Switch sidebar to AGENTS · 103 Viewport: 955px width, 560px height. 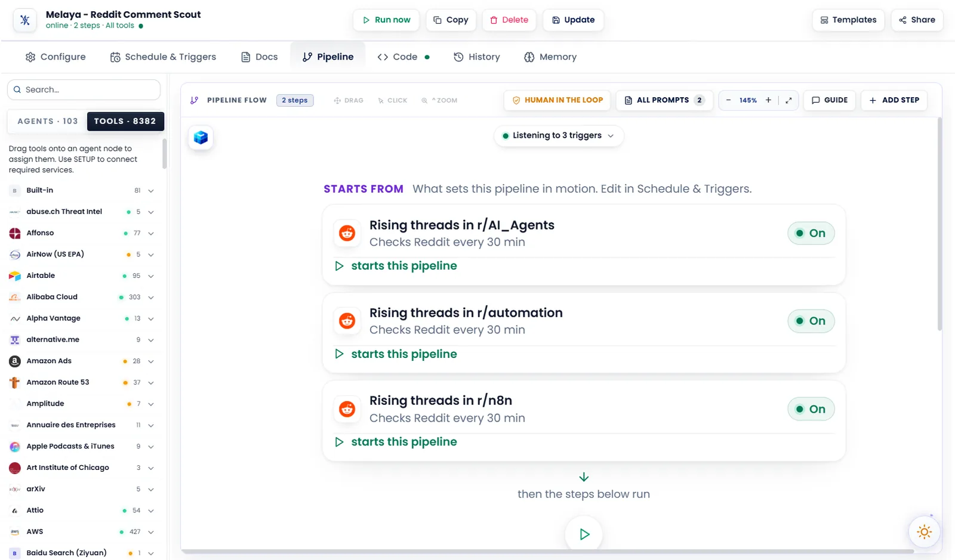coord(48,121)
